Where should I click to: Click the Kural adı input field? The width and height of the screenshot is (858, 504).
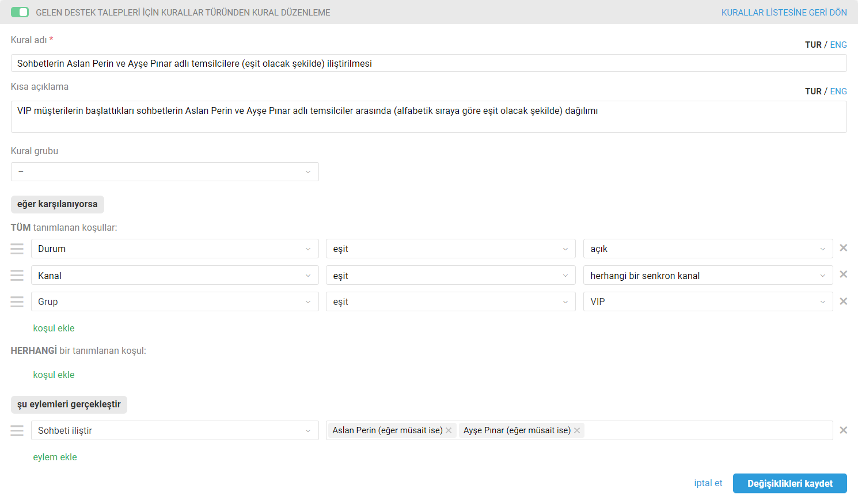click(x=428, y=63)
